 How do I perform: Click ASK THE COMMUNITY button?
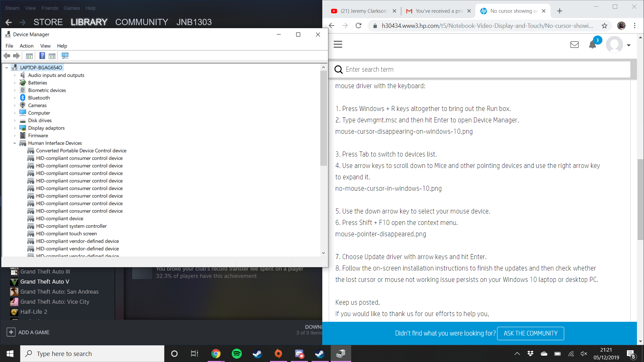point(530,333)
